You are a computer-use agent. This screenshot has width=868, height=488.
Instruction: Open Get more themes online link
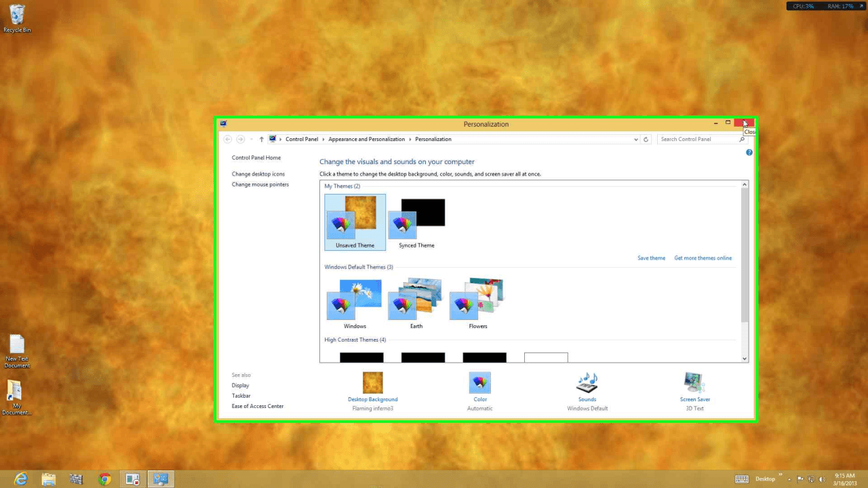[703, 258]
